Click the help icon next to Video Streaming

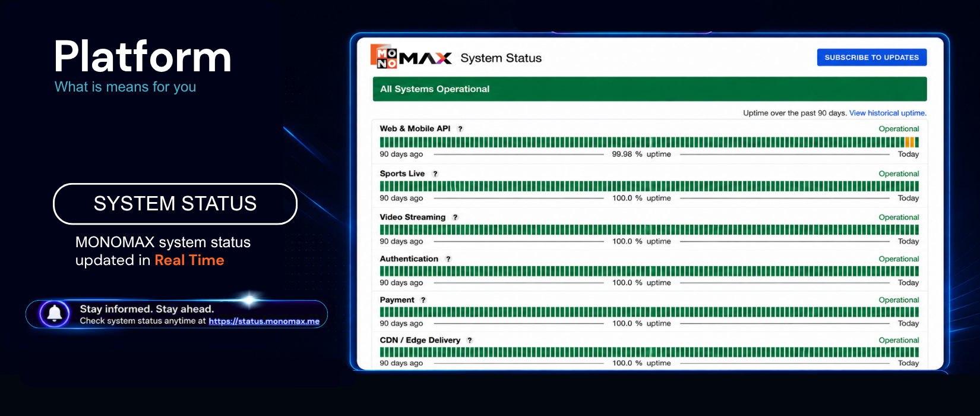(456, 218)
